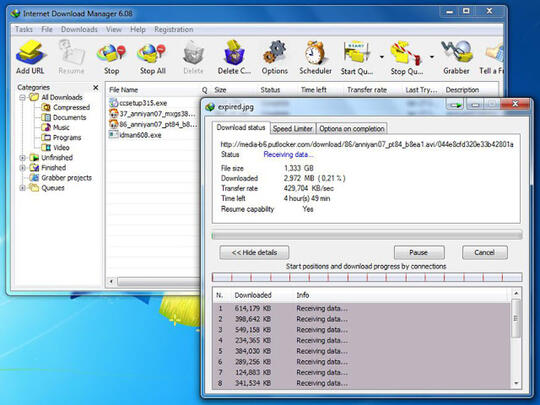Click the main download progress bar
This screenshot has height=405, width=540.
coord(367,236)
